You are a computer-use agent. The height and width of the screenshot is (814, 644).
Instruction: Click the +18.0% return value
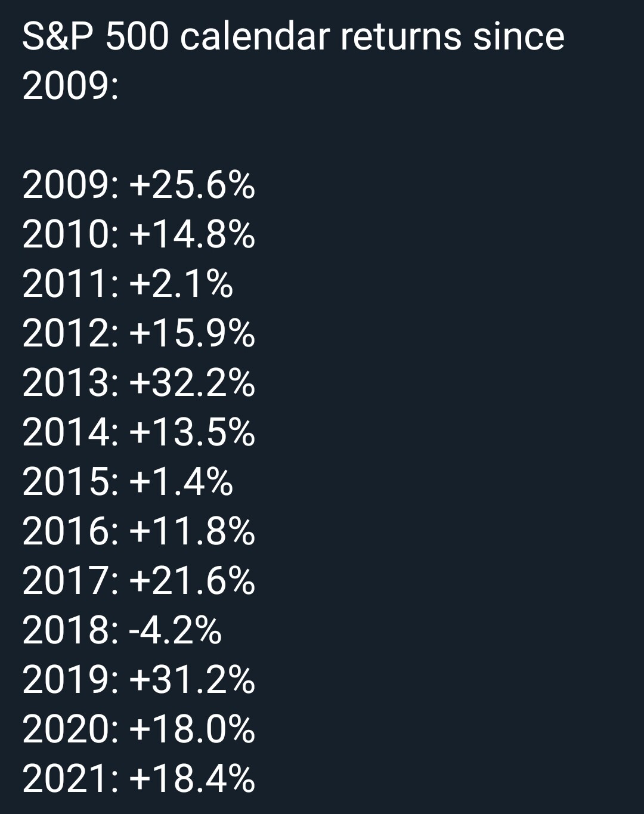[192, 729]
